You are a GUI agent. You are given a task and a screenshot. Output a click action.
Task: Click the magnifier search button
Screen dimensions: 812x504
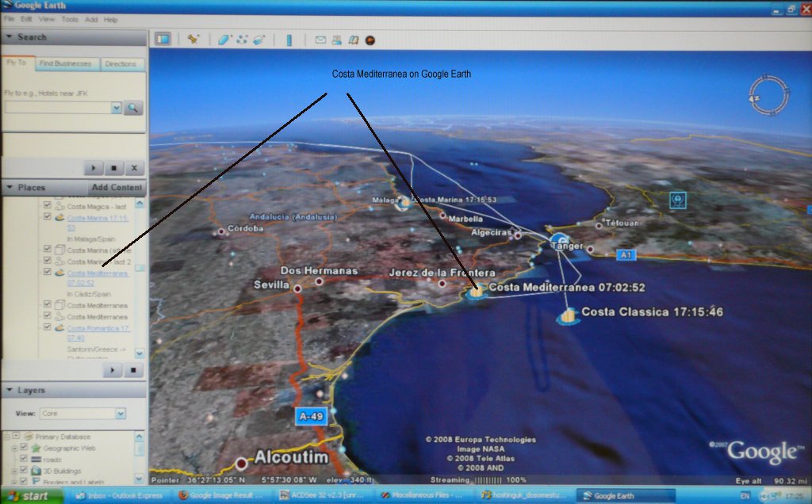[133, 108]
